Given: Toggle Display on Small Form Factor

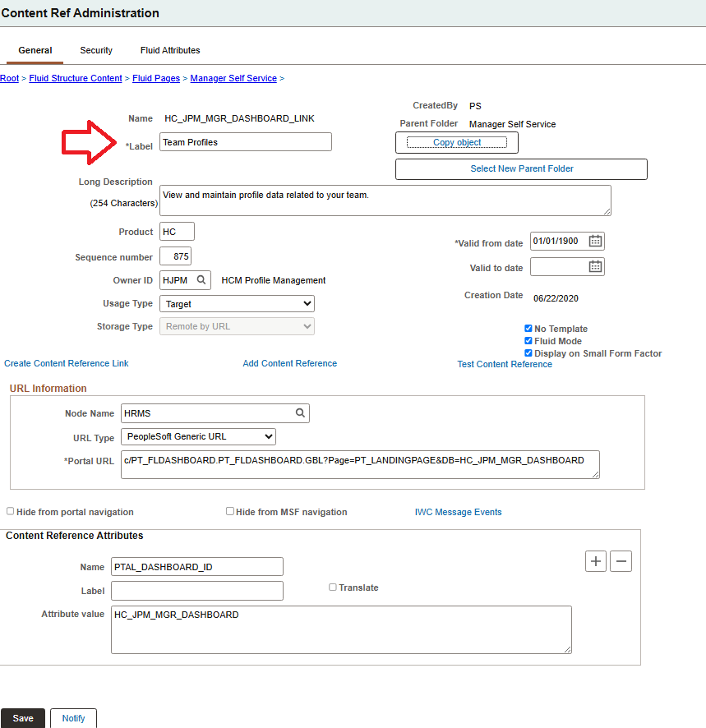Looking at the screenshot, I should click(x=528, y=352).
